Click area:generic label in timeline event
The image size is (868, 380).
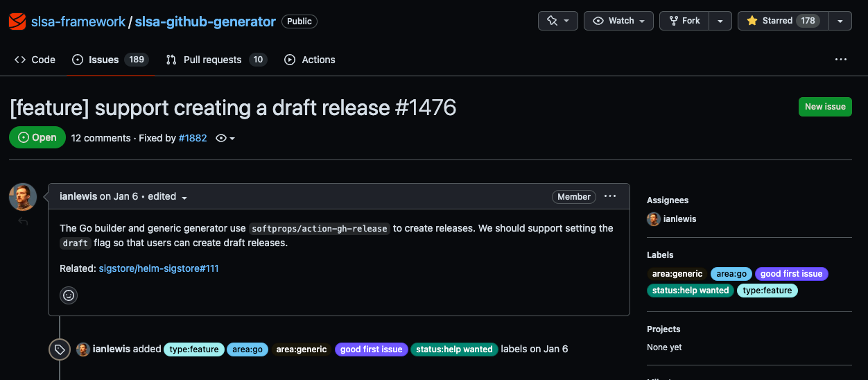[302, 349]
